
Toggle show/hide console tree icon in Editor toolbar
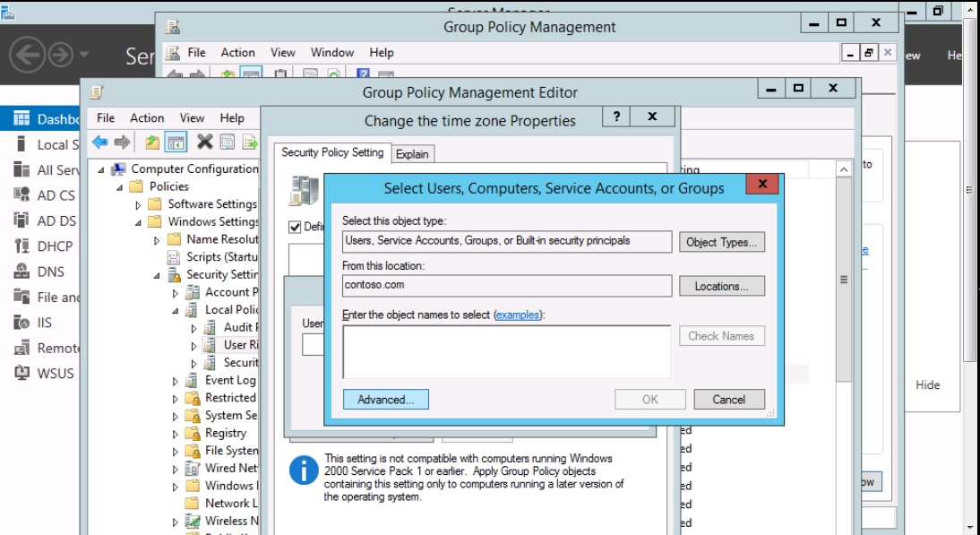tap(176, 142)
